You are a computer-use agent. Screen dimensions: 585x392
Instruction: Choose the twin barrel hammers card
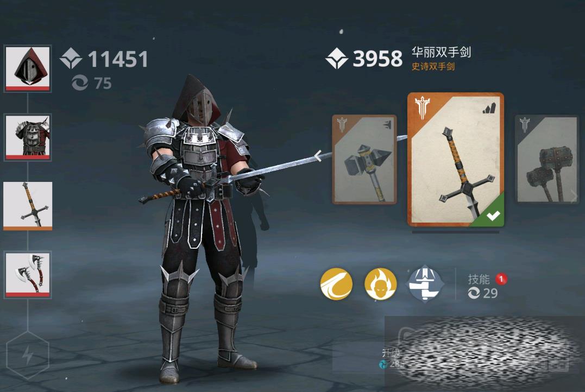pyautogui.click(x=546, y=159)
